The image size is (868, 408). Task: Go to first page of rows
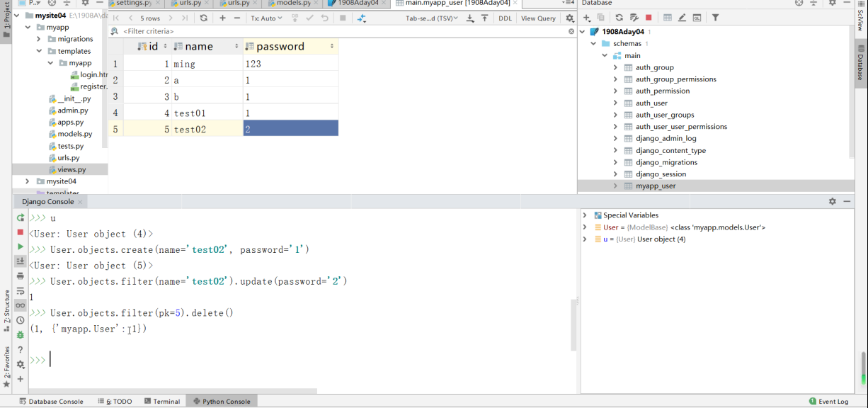coord(116,18)
